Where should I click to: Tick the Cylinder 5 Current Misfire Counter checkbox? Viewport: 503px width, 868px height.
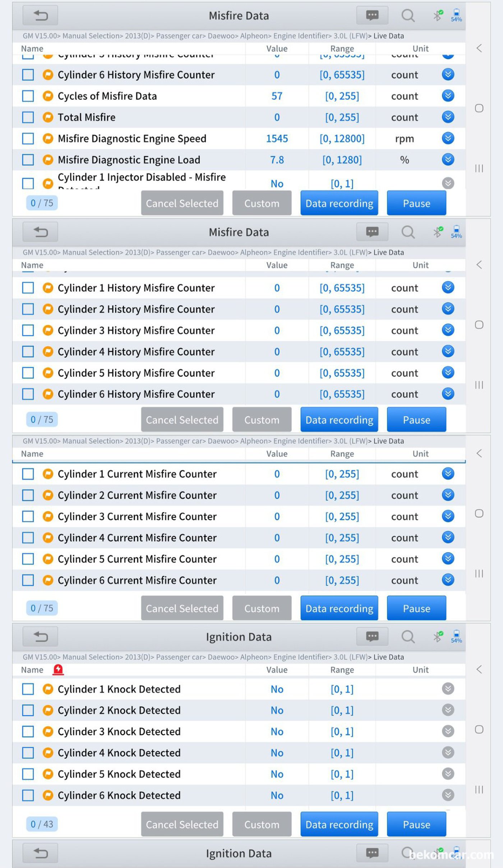click(x=28, y=559)
